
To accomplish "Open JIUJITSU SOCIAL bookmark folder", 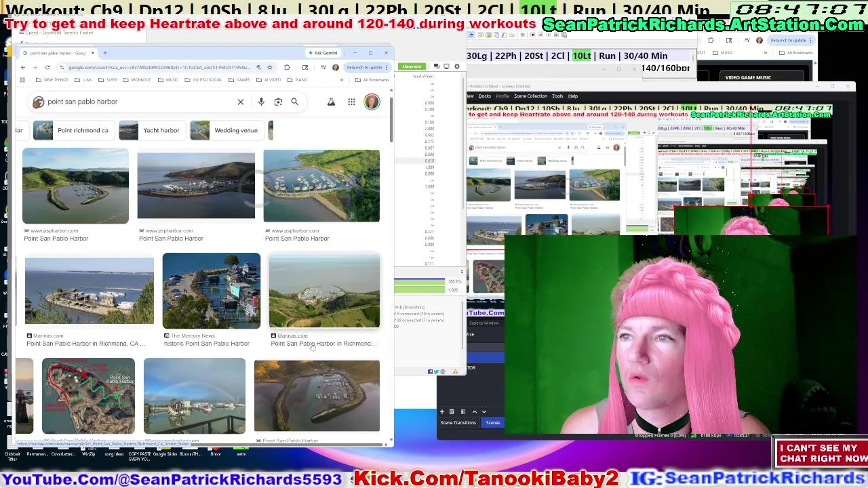I will coord(203,80).
